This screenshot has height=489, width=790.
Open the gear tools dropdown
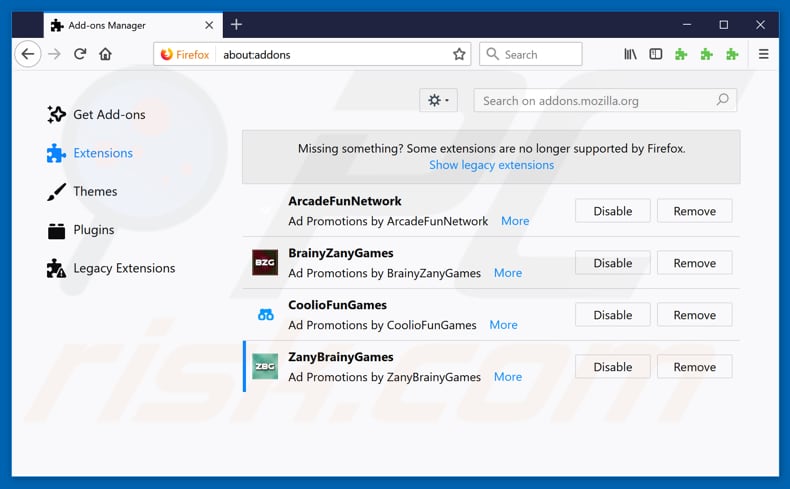(438, 100)
